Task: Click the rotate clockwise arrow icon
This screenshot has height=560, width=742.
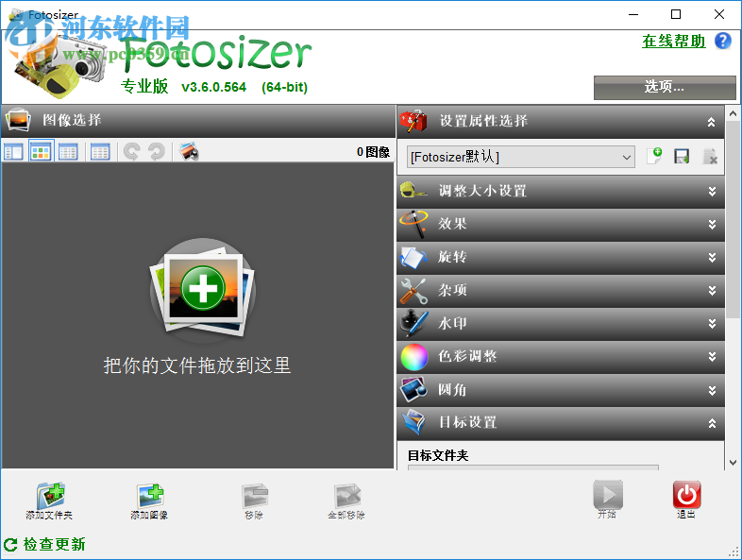Action: (x=156, y=152)
